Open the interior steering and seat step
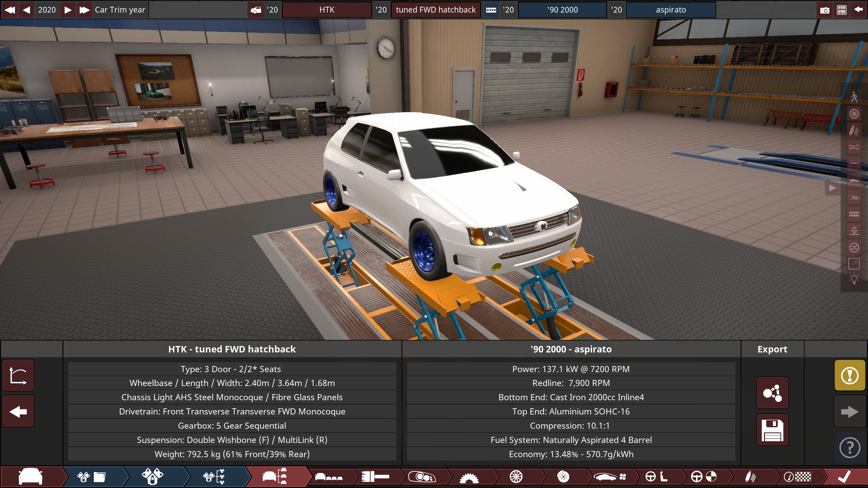Image resolution: width=868 pixels, height=488 pixels. point(657,477)
